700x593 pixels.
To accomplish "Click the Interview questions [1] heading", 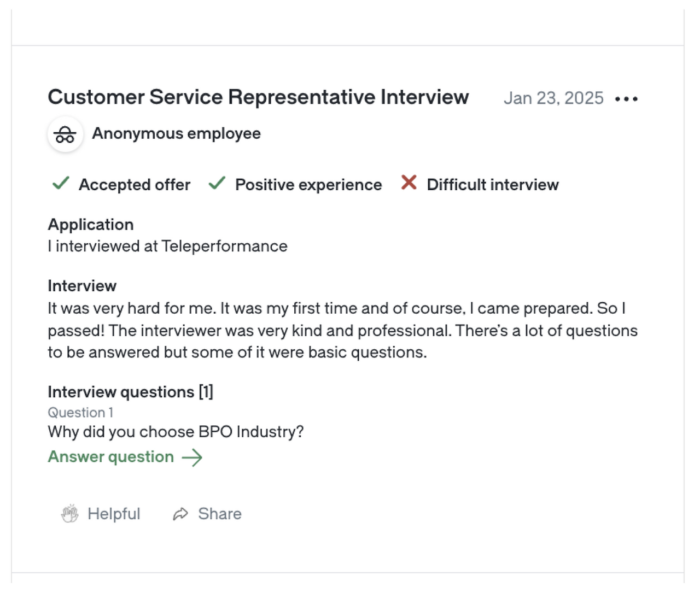I will [x=130, y=392].
